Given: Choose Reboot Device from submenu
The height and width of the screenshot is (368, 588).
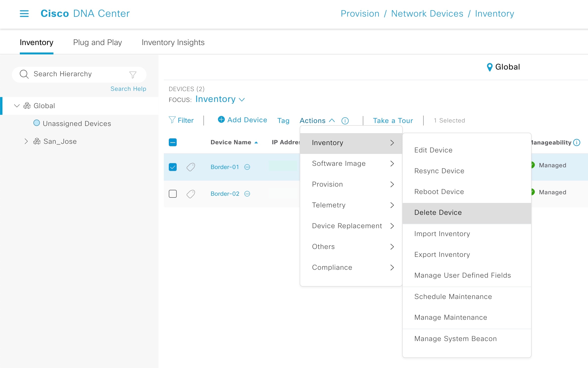Looking at the screenshot, I should [x=467, y=192].
